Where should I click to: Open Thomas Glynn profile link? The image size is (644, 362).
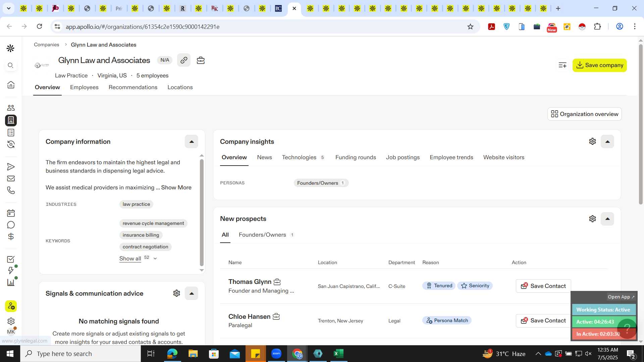coord(250,282)
